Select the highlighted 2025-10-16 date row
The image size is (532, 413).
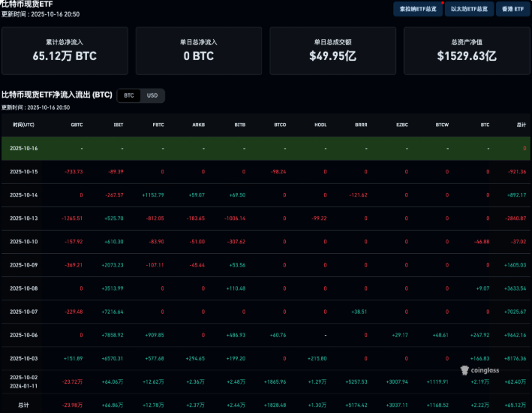(266, 149)
